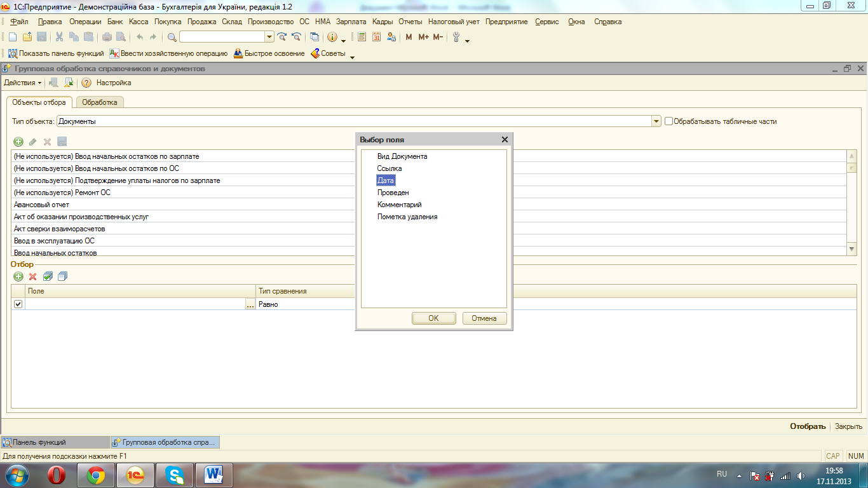This screenshot has height=488, width=868.
Task: Click the Print preview toolbar icon
Action: pyautogui.click(x=121, y=37)
